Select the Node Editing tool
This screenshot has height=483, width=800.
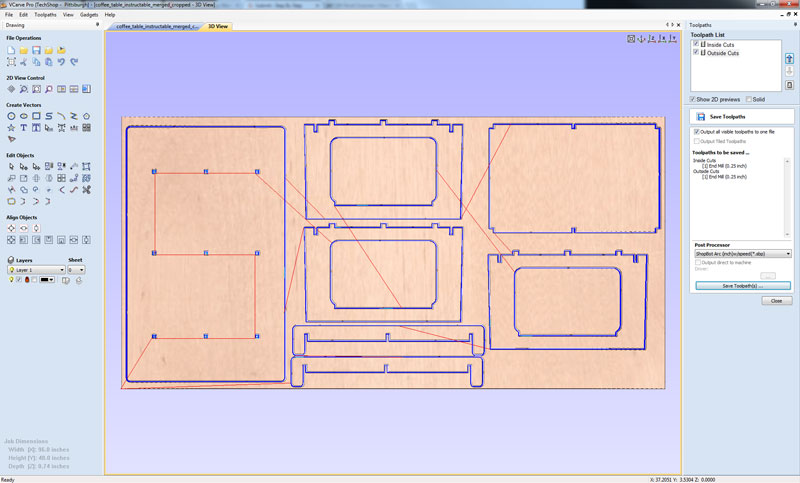click(x=23, y=166)
